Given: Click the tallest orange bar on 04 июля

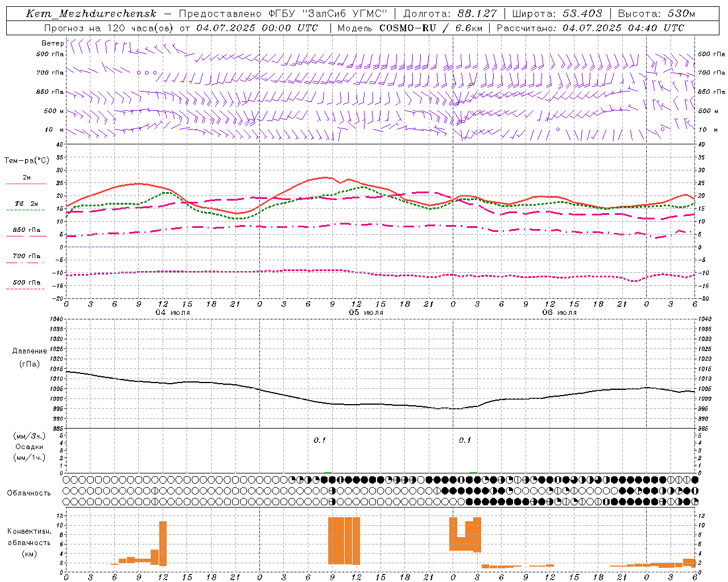Looking at the screenshot, I should point(163,543).
